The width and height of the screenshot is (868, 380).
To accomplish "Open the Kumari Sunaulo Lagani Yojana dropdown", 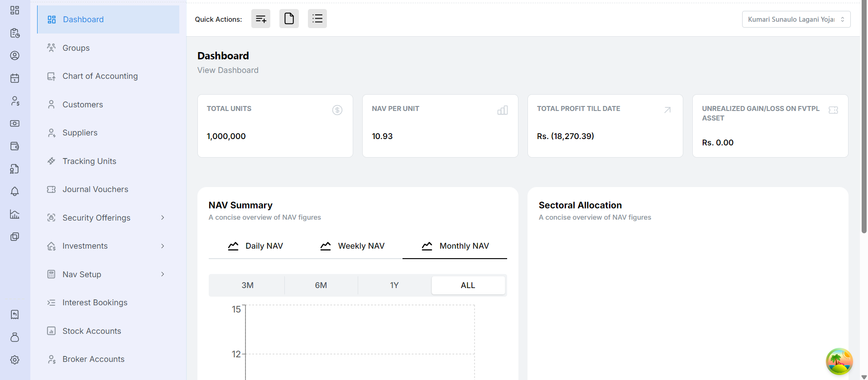I will [796, 19].
